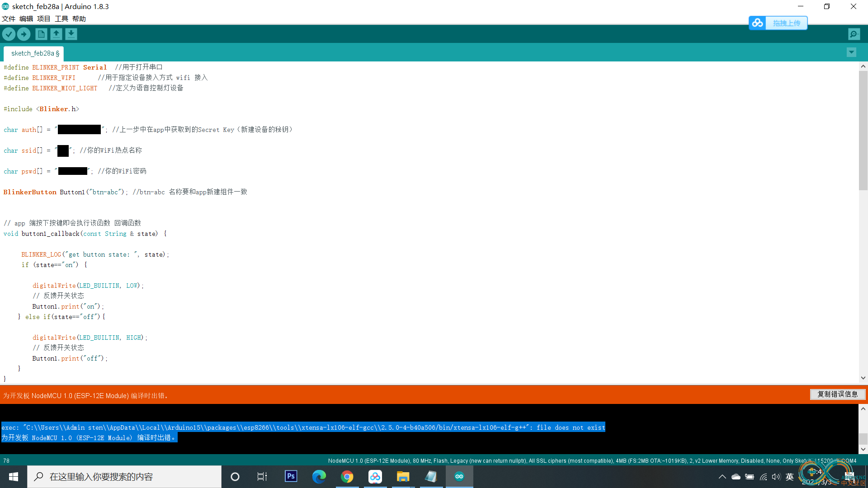
Task: Click the 英 input language indicator
Action: (790, 477)
